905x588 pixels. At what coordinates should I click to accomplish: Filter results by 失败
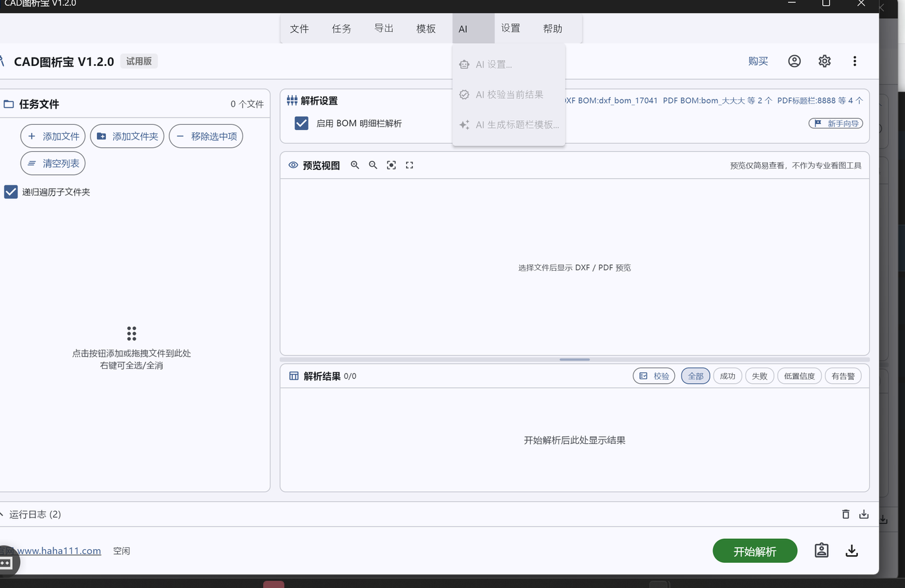(760, 376)
